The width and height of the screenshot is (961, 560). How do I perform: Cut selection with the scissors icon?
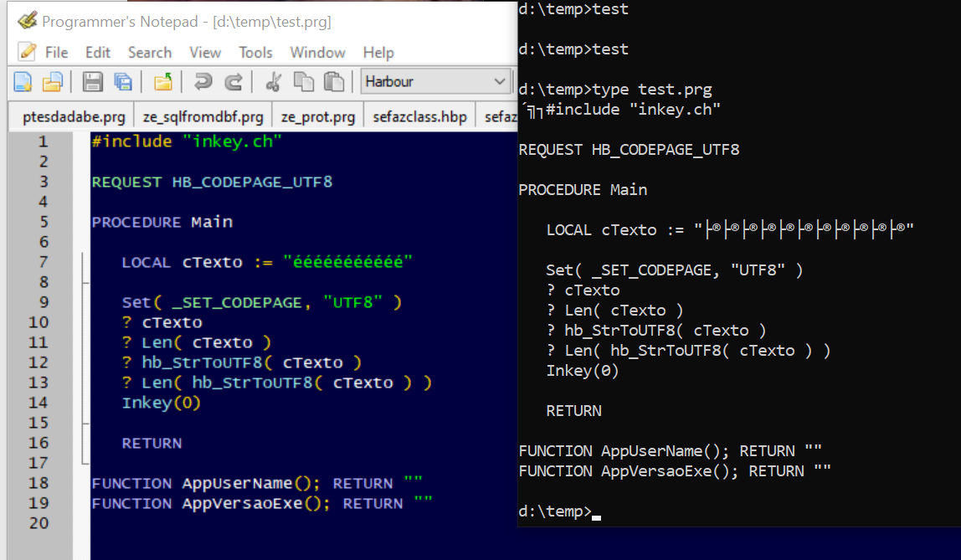[x=274, y=81]
